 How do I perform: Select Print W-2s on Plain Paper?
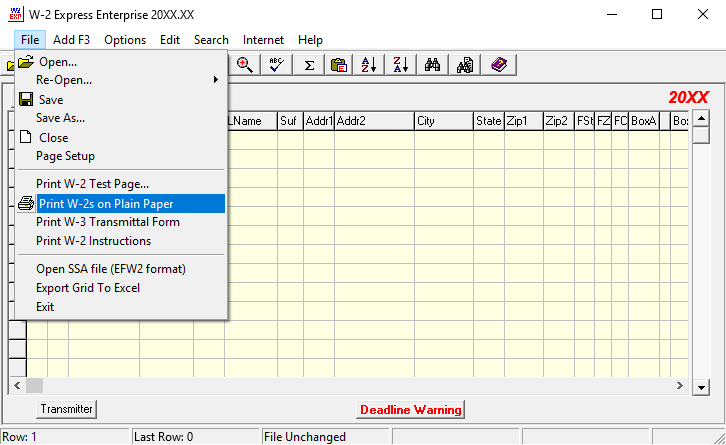(x=105, y=204)
